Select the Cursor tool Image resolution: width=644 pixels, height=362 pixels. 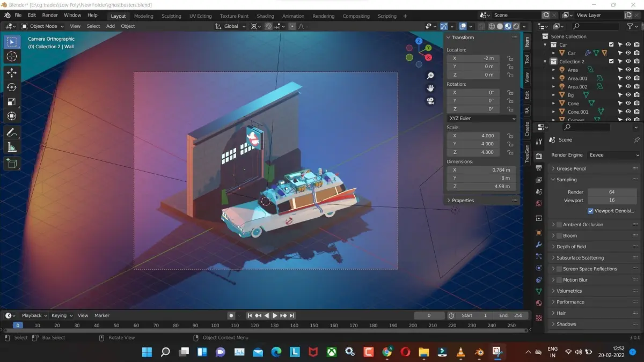pos(12,56)
